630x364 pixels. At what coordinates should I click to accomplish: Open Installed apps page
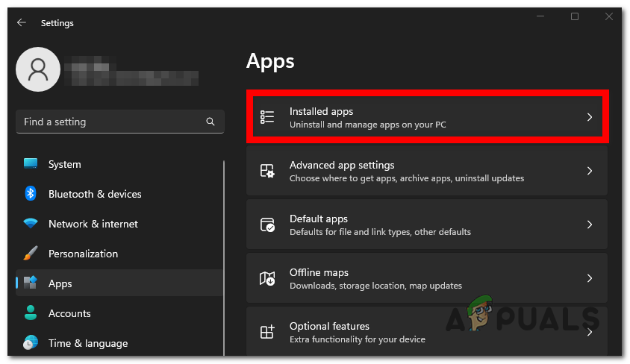[x=428, y=117]
